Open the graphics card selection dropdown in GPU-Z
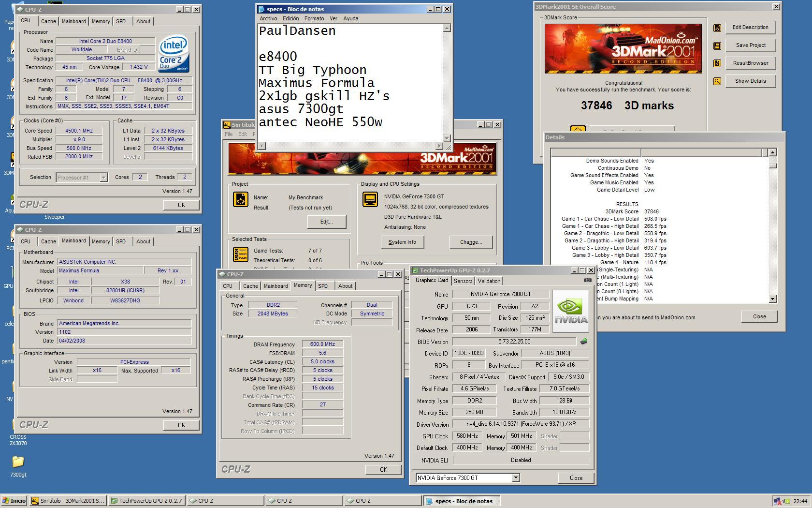The image size is (812, 508). tap(516, 478)
